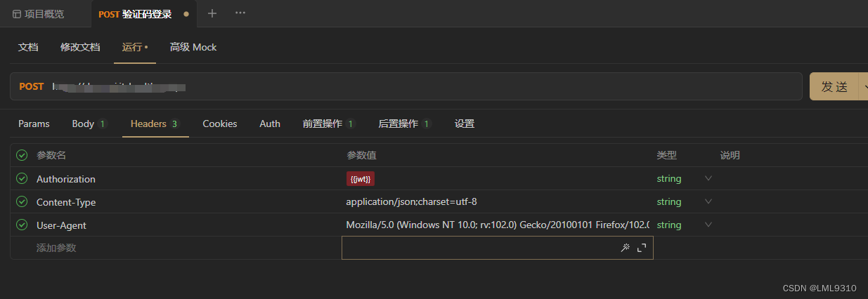
Task: Open the 项目概览 tab
Action: [x=39, y=14]
